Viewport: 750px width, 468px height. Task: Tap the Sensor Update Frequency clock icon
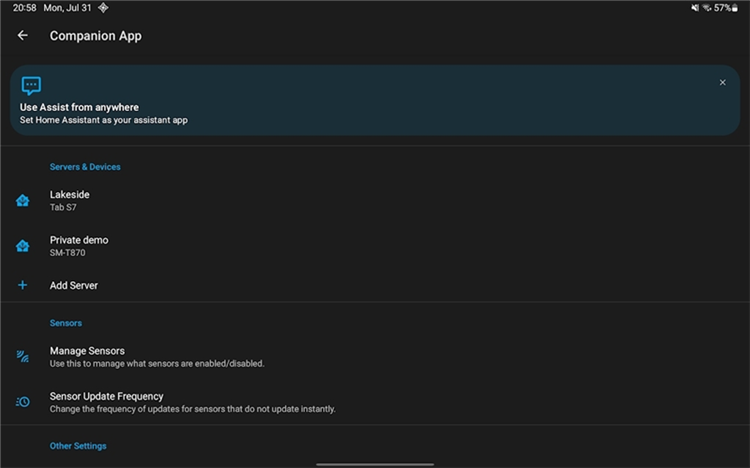coord(23,402)
